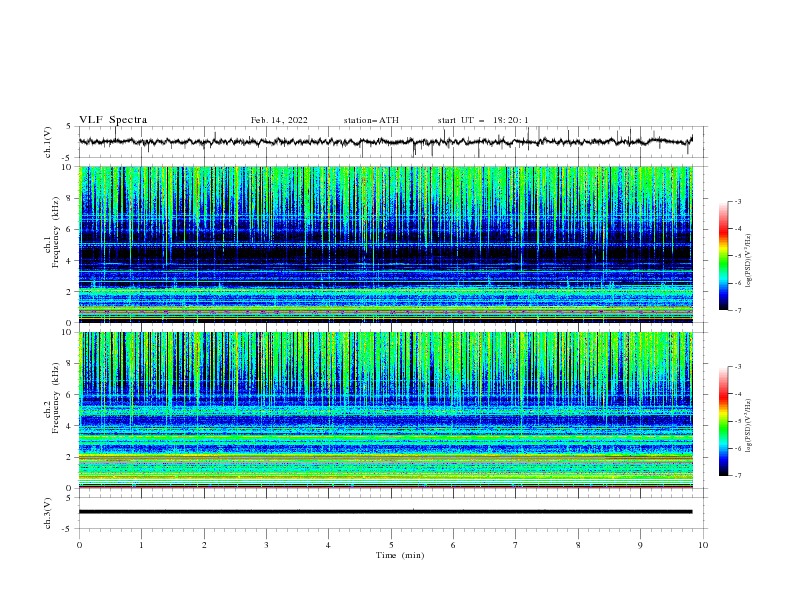Select the "Time (min)" x-axis title

pyautogui.click(x=400, y=555)
